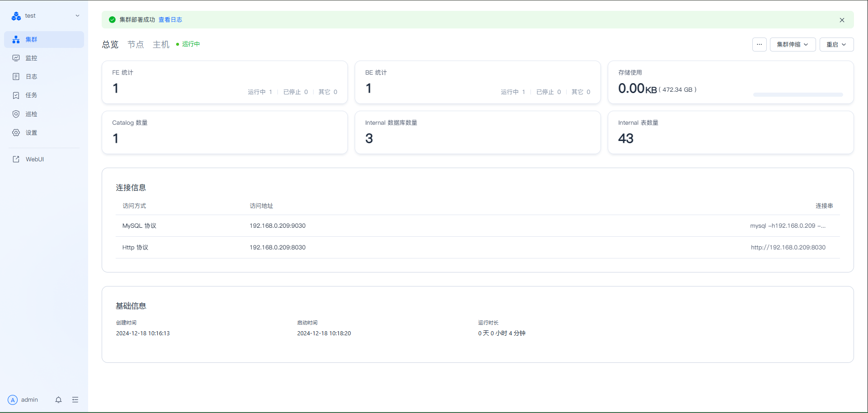Expand the 重启 dropdown button
868x413 pixels.
coord(836,45)
